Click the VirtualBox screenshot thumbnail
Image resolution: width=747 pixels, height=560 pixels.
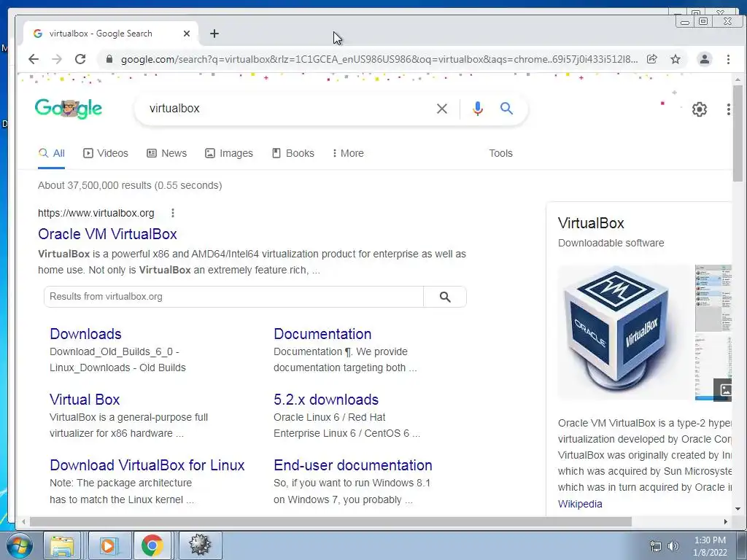point(713,298)
